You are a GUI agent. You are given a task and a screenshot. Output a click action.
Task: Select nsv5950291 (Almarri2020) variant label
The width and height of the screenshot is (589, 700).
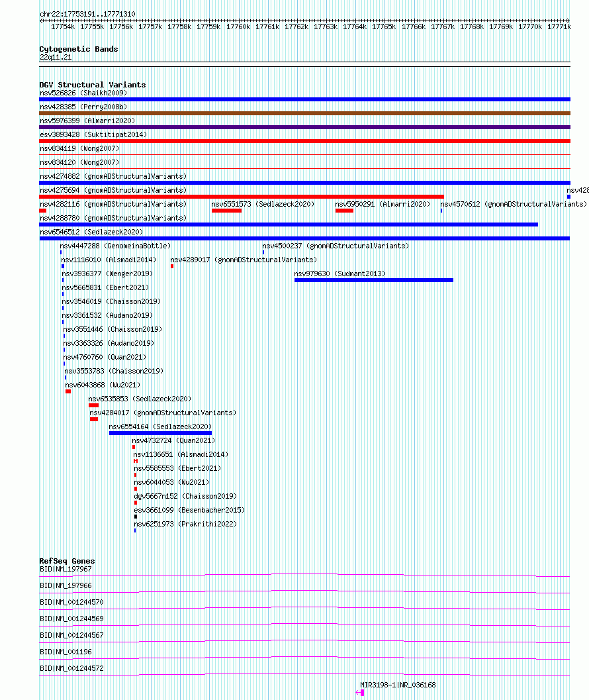[x=383, y=204]
